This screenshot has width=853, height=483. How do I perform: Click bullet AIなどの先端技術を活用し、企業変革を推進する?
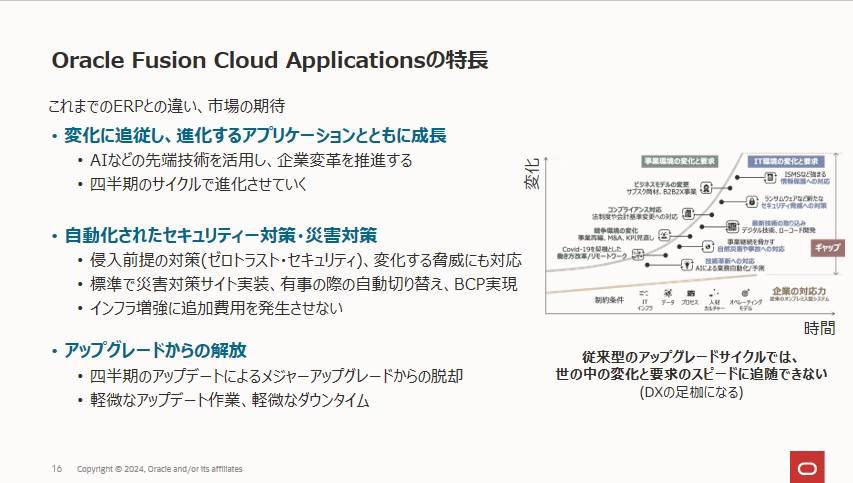(251, 160)
